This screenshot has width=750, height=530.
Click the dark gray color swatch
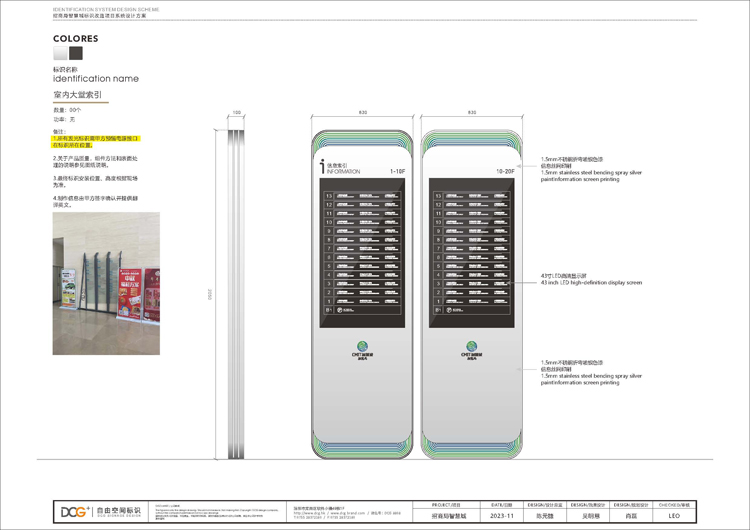pos(76,54)
